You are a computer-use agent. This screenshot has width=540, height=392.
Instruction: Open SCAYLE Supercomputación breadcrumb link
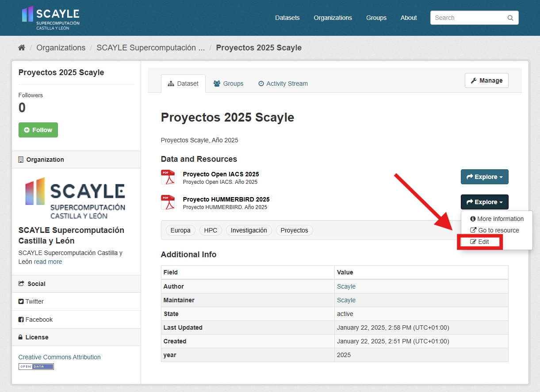tap(151, 48)
